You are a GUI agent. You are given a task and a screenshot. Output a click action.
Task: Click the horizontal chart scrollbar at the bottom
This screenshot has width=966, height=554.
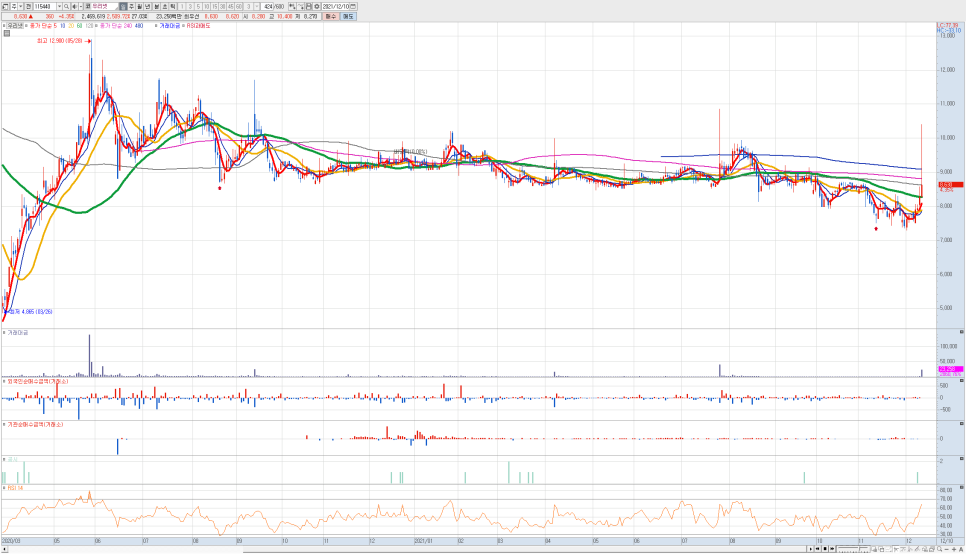coord(404,548)
